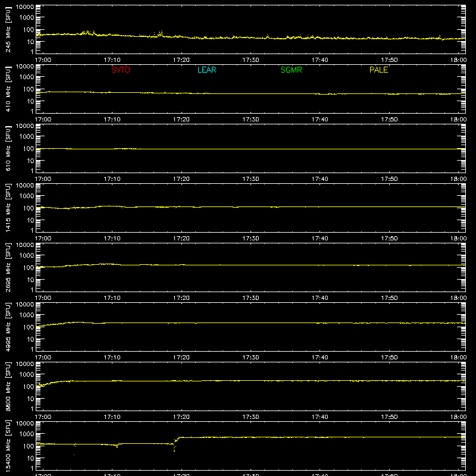The height and width of the screenshot is (476, 476).
Task: Click the green SGMR station label
Action: click(x=291, y=70)
